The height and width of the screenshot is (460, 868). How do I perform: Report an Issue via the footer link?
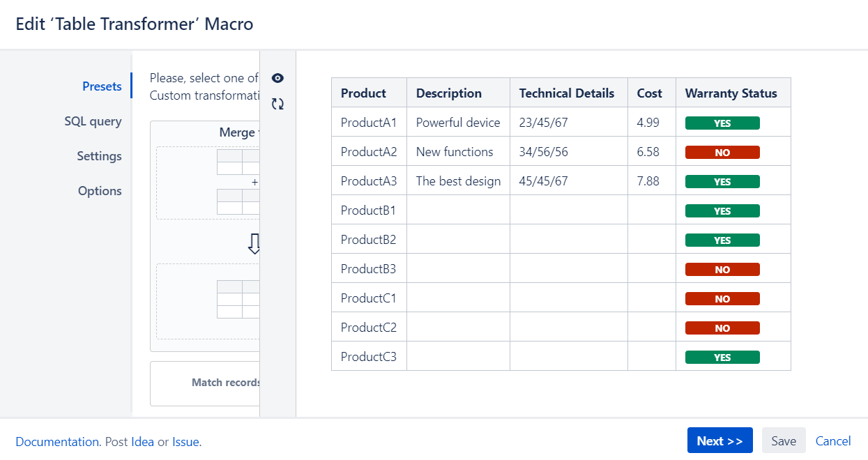[185, 441]
